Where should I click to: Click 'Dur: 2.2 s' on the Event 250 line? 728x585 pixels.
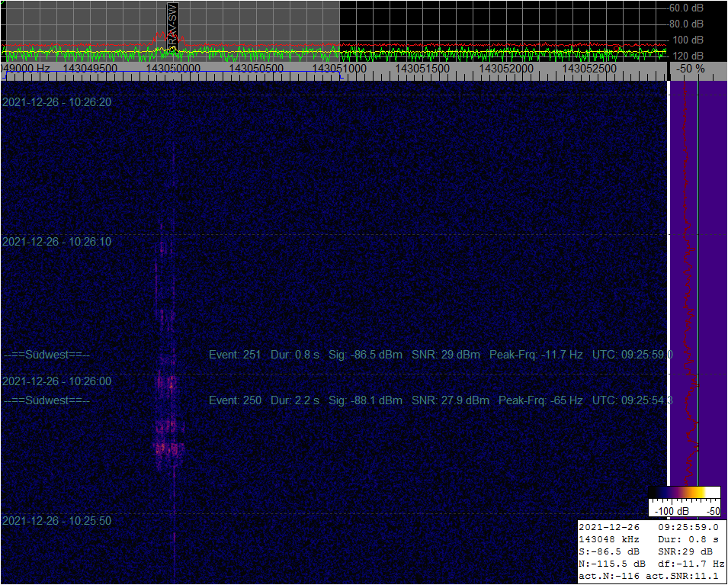295,400
